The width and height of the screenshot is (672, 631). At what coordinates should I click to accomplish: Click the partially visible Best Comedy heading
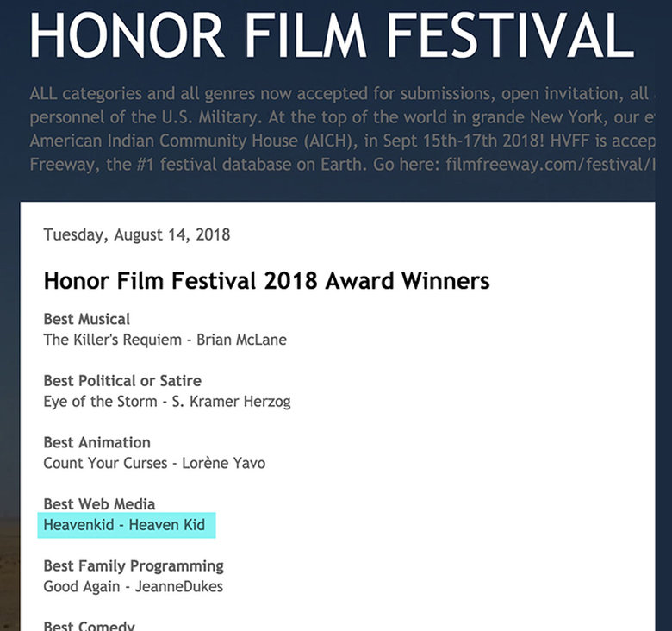click(x=89, y=626)
